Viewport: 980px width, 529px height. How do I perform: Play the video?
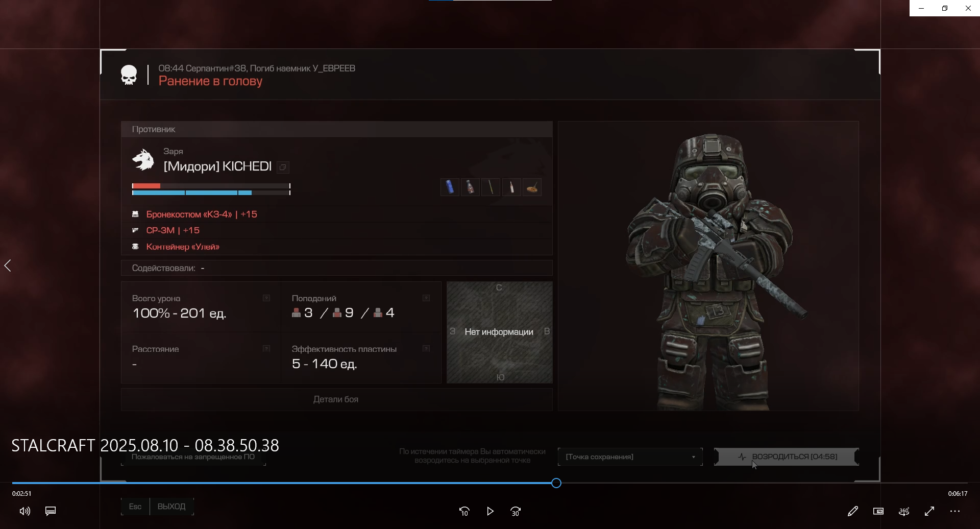pyautogui.click(x=490, y=511)
